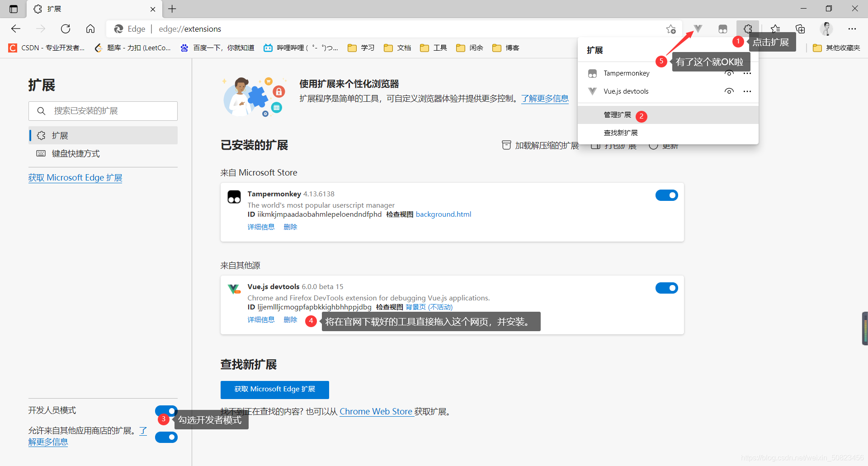This screenshot has height=466, width=868.
Task: Click the blue 获取 Microsoft Edge 扩展 button
Action: coord(274,390)
